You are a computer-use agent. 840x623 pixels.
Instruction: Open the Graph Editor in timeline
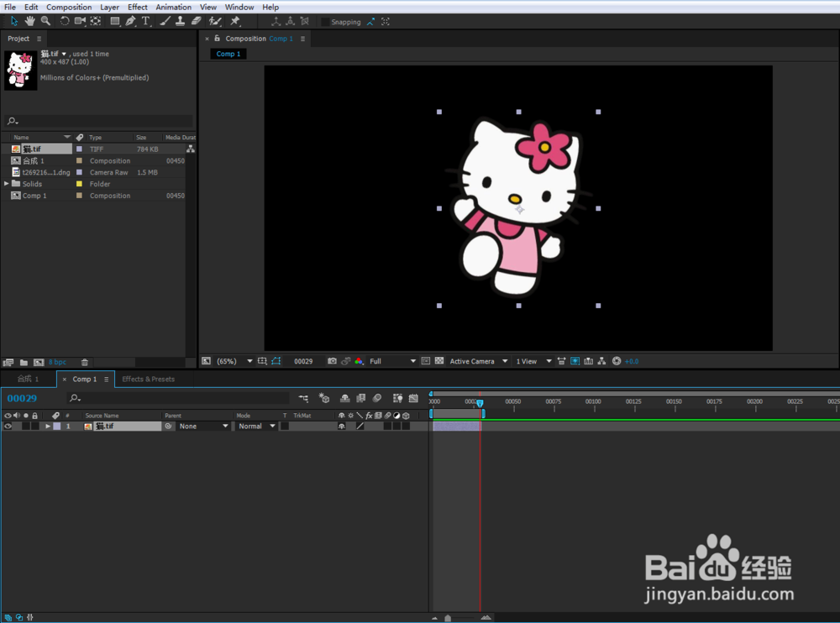tap(413, 398)
